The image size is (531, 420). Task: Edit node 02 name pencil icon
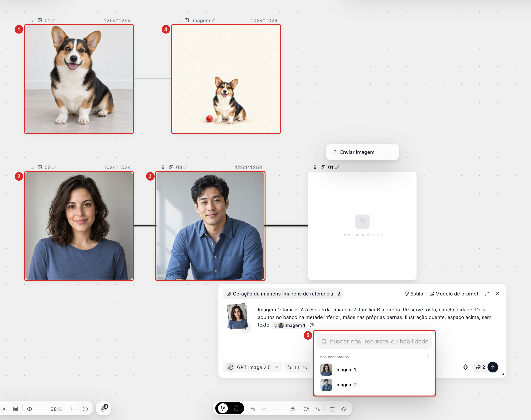pos(54,167)
